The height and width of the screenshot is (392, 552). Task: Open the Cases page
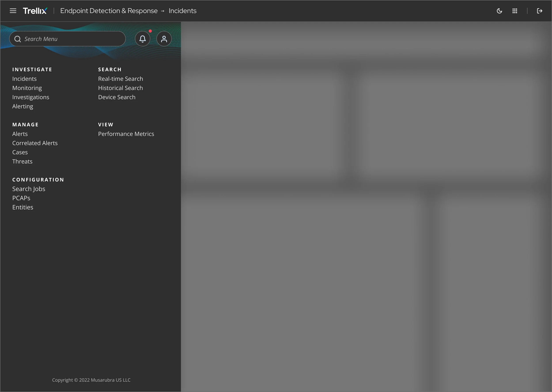[20, 152]
